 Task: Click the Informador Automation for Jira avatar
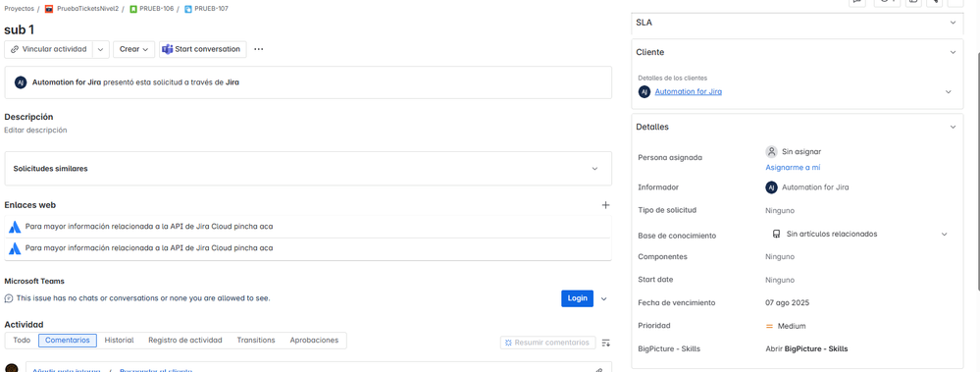click(x=771, y=186)
